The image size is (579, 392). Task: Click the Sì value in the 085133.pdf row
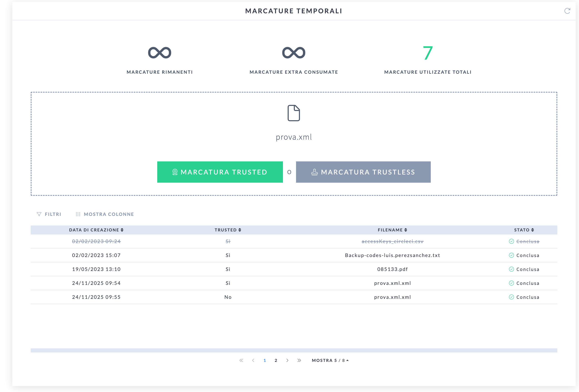(228, 269)
